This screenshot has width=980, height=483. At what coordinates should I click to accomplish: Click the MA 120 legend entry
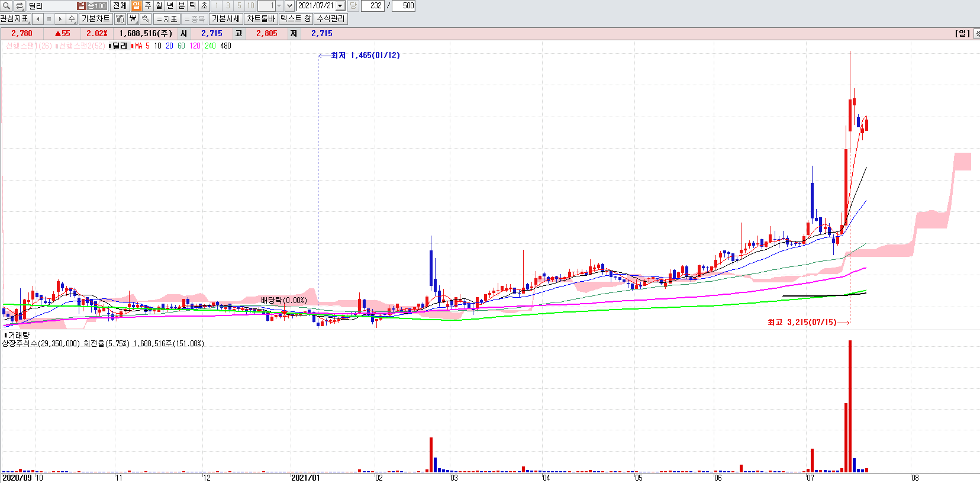pyautogui.click(x=195, y=46)
